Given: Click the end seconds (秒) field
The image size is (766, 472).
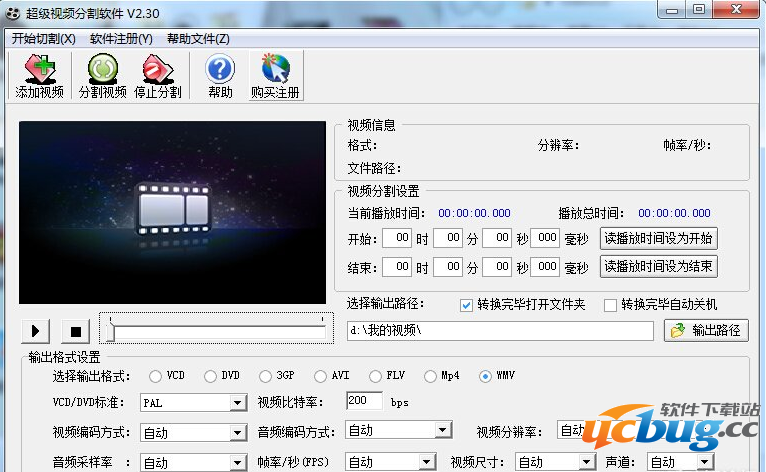Looking at the screenshot, I should (497, 267).
